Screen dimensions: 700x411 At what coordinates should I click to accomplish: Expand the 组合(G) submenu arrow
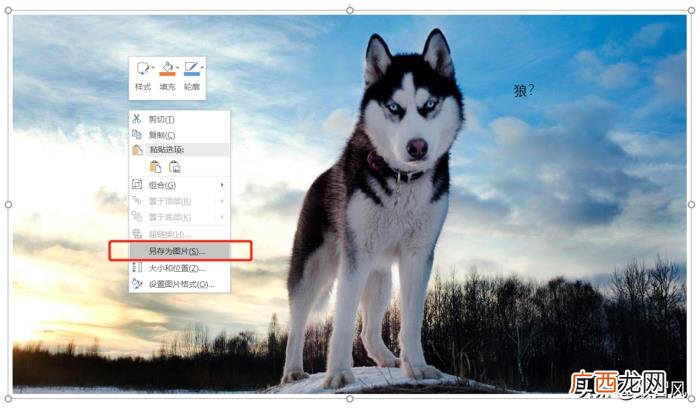pos(222,185)
